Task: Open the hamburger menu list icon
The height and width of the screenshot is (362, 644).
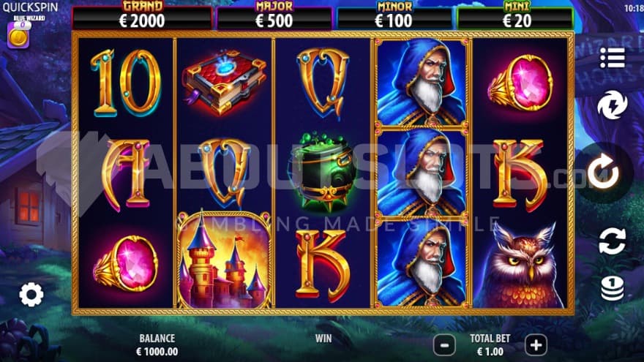Action: tap(612, 58)
